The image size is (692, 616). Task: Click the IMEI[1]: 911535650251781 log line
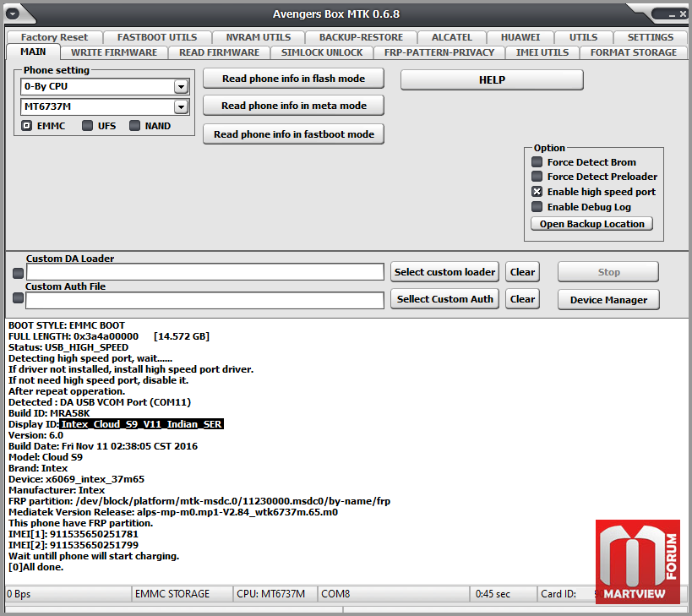pos(74,534)
